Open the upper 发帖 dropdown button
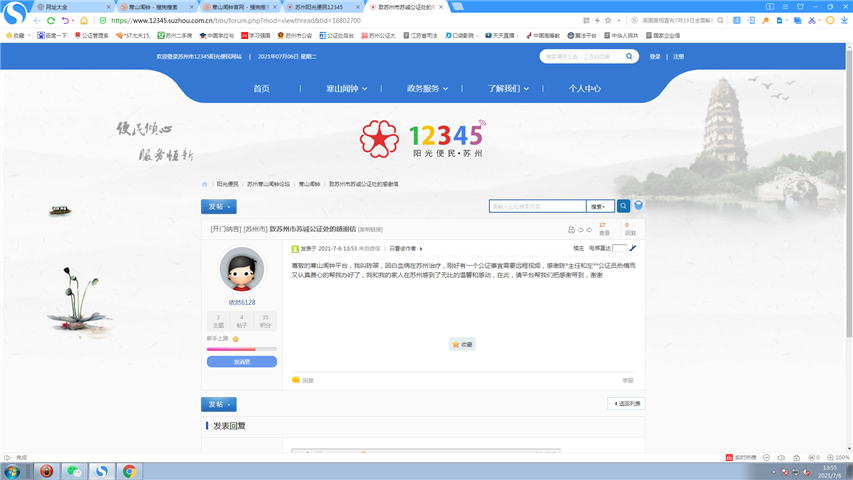This screenshot has height=480, width=853. pyautogui.click(x=219, y=207)
